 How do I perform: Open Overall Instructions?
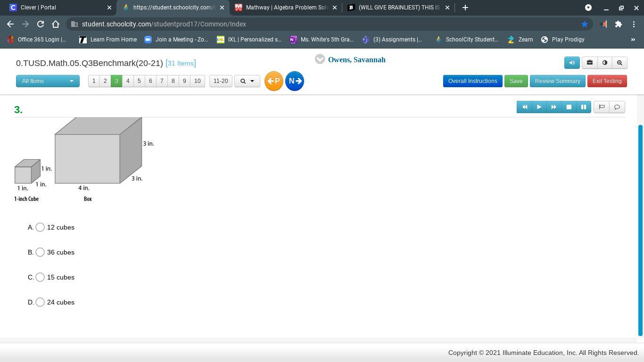coord(472,81)
